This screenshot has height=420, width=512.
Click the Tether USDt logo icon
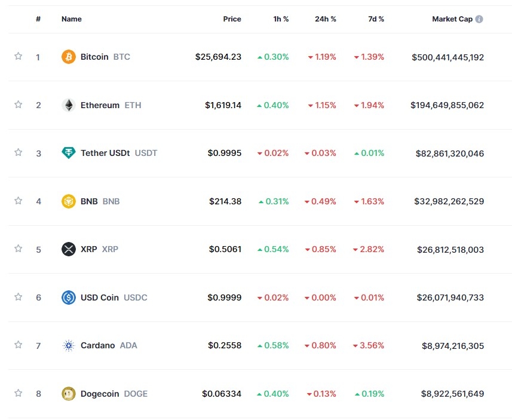[x=69, y=153]
